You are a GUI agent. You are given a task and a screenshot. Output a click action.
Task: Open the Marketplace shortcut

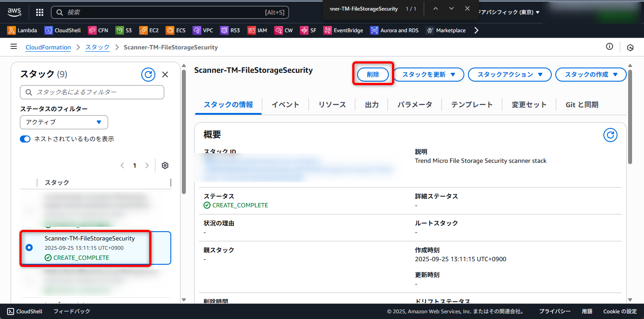tap(445, 30)
